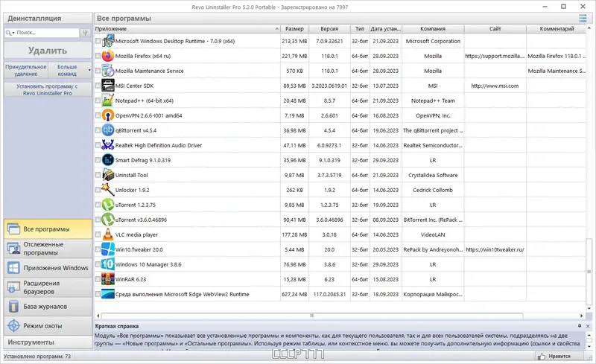This screenshot has width=596, height=364.
Task: Sort by the Размер column header
Action: (294, 29)
